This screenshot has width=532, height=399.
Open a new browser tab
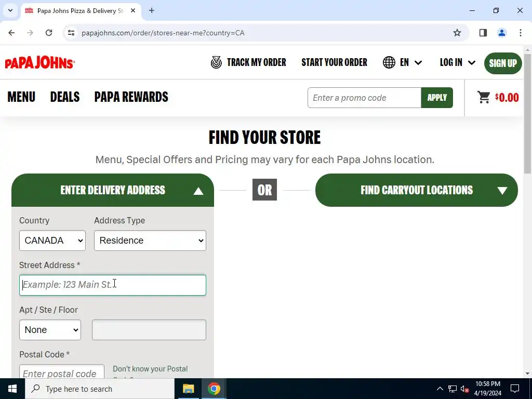(152, 10)
